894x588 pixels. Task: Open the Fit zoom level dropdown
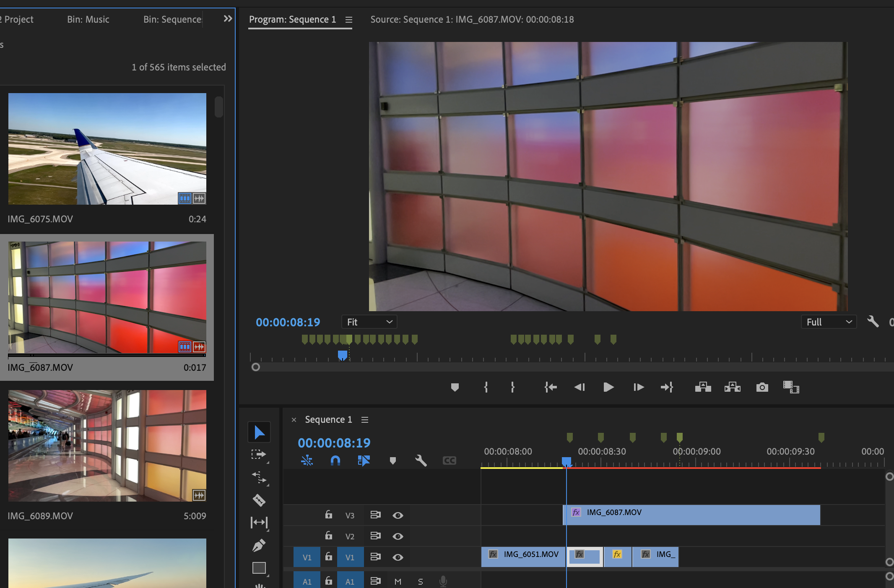(x=368, y=322)
